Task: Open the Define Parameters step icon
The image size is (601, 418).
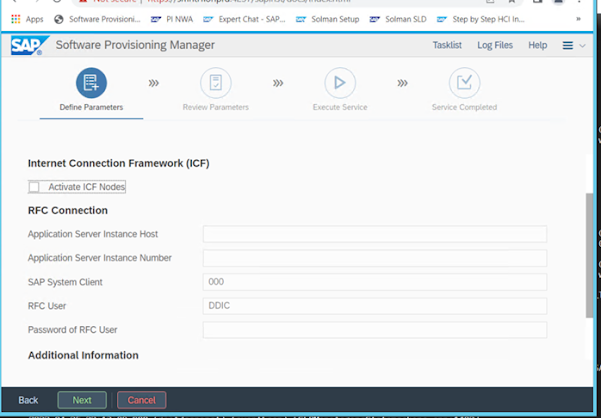Action: click(x=91, y=83)
